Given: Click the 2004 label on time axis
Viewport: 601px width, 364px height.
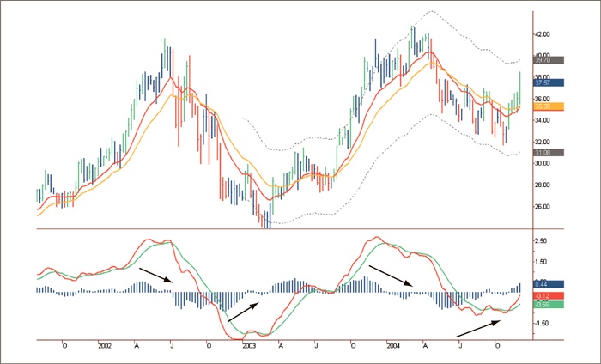Looking at the screenshot, I should click(392, 346).
